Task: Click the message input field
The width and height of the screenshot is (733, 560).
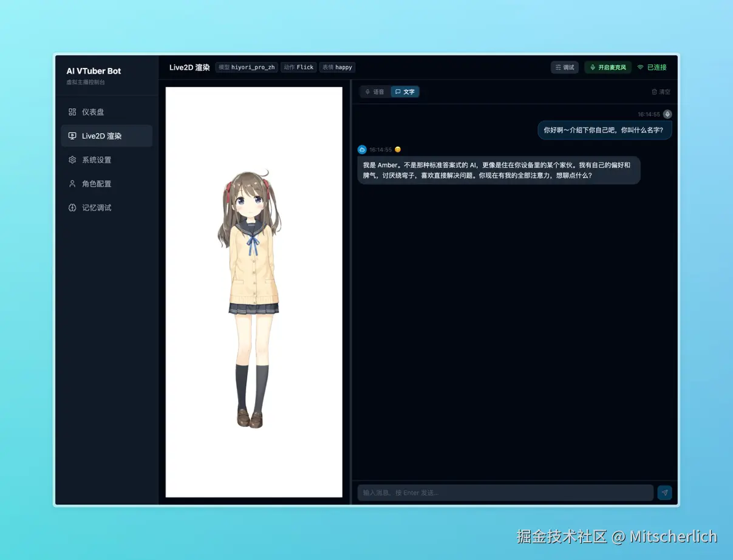Action: [x=504, y=493]
